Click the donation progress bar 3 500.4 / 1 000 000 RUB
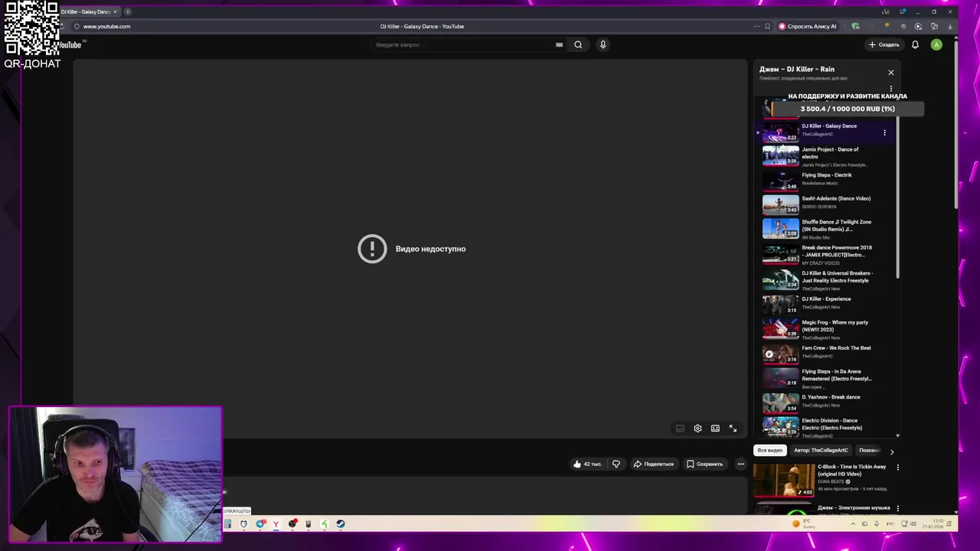Image resolution: width=980 pixels, height=551 pixels. click(x=848, y=109)
